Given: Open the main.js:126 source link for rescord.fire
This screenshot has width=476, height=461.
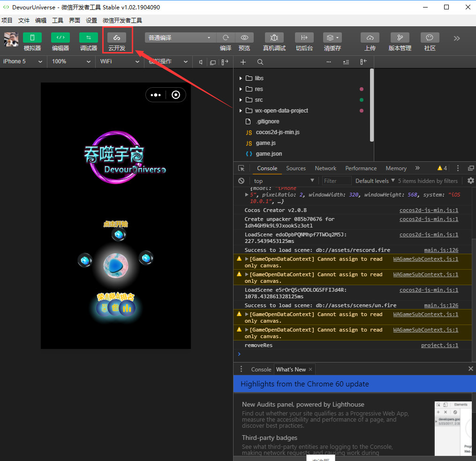Looking at the screenshot, I should coord(441,250).
